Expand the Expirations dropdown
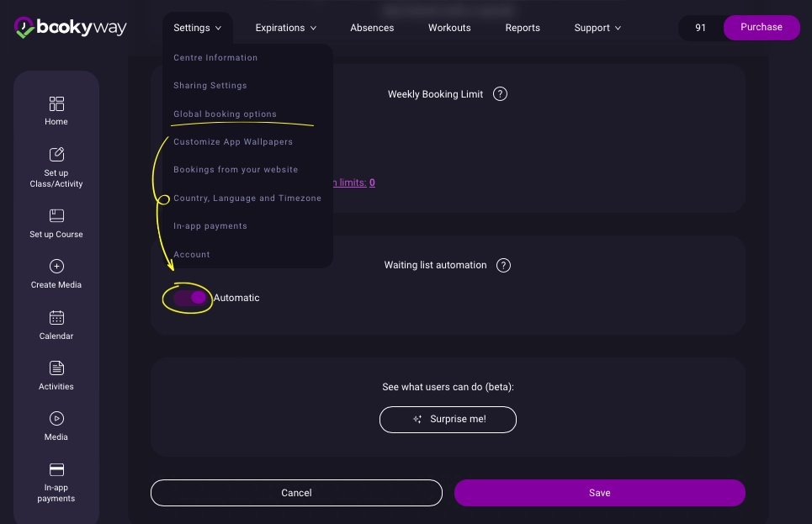 pyautogui.click(x=286, y=28)
